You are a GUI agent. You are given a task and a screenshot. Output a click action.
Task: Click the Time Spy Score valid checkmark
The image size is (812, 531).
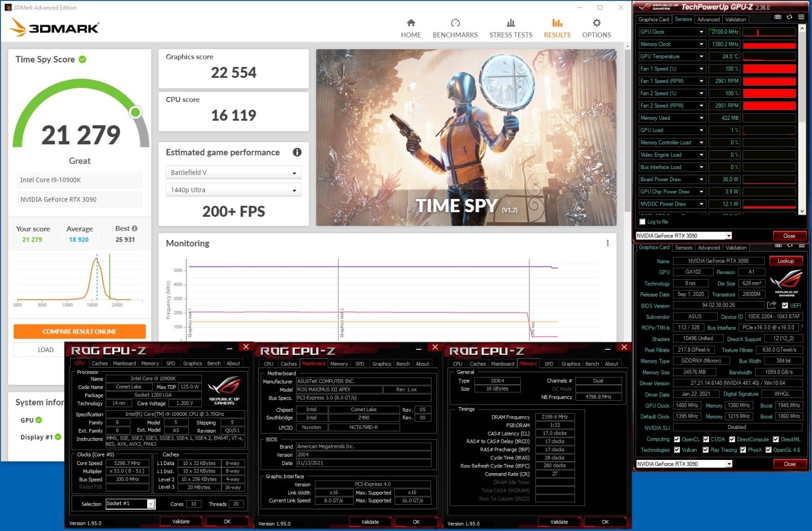pos(82,59)
